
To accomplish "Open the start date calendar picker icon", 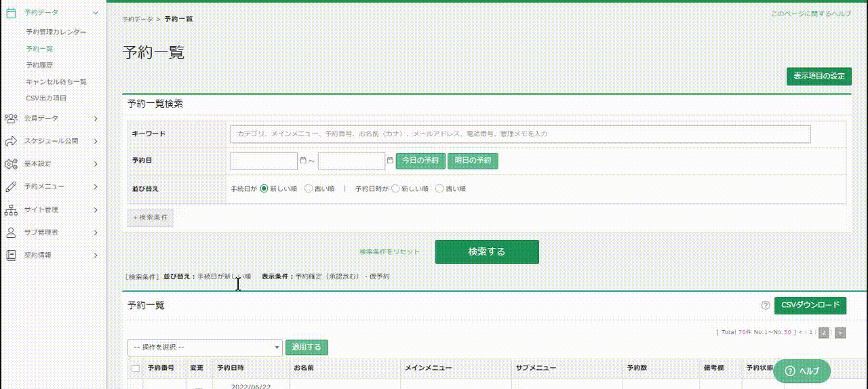I will (x=303, y=161).
